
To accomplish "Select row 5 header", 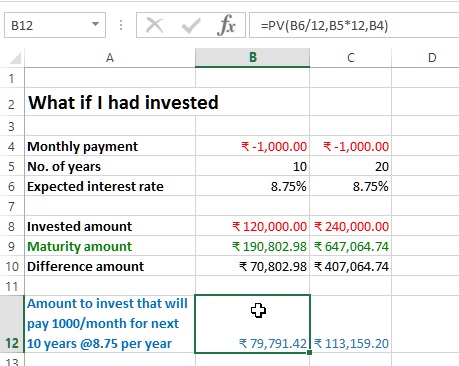I will (12, 166).
